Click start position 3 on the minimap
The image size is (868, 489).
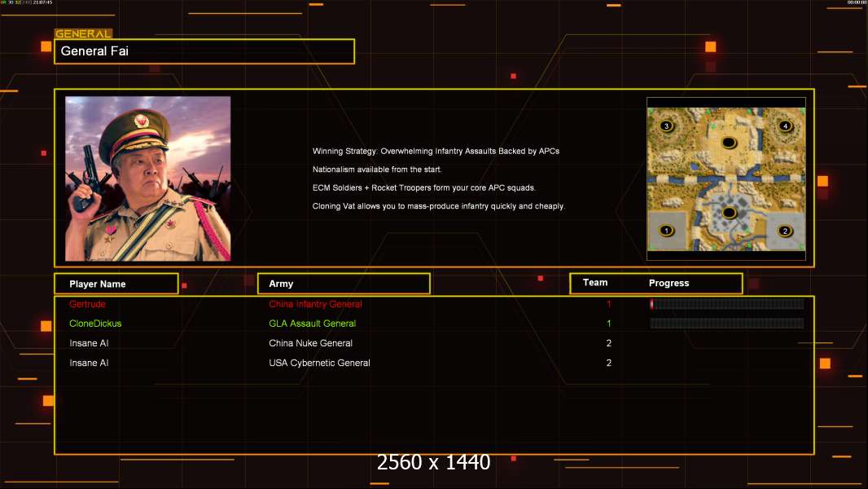(x=667, y=126)
